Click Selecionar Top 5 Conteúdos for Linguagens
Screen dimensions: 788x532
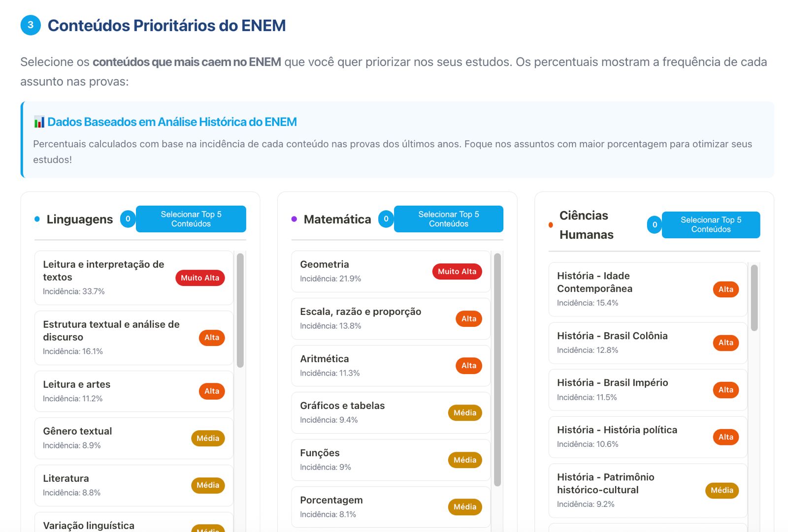[x=191, y=219]
